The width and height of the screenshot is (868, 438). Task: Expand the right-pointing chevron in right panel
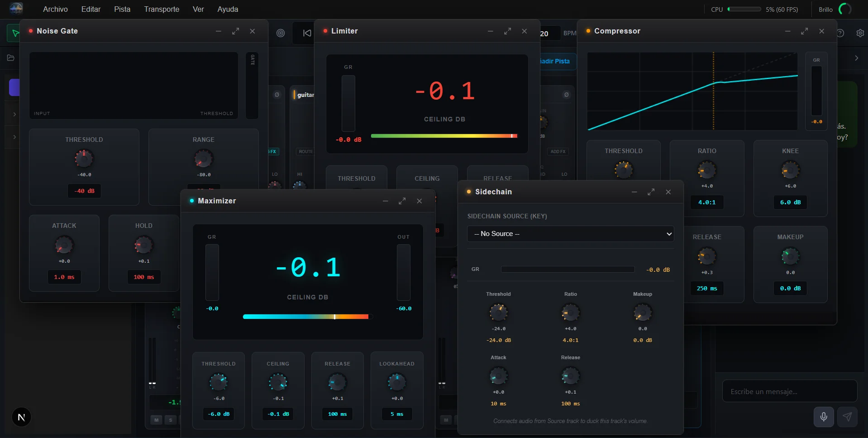point(856,58)
